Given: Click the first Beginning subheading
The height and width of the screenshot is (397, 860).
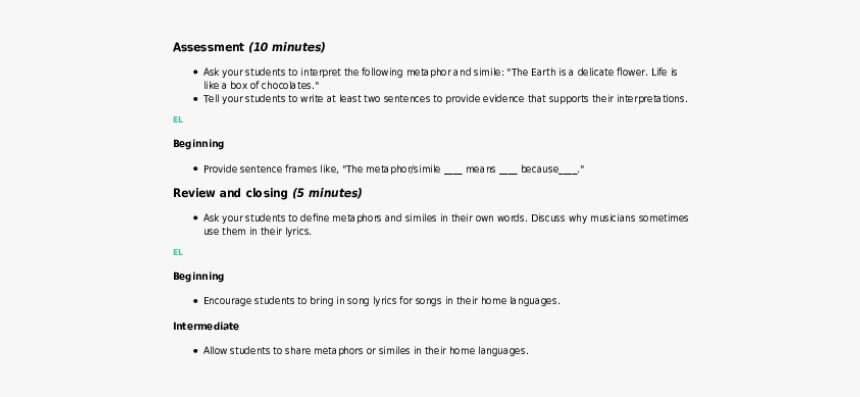Looking at the screenshot, I should [199, 144].
